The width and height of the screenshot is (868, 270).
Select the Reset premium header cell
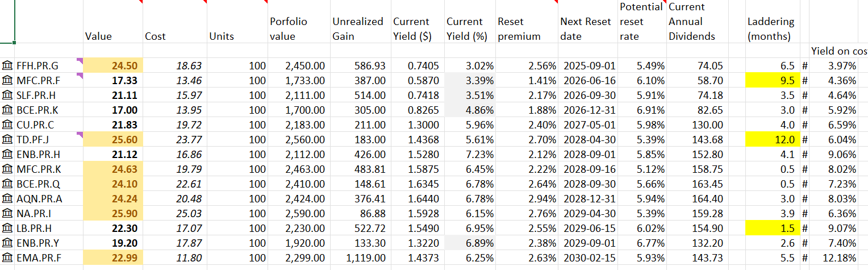[x=527, y=22]
